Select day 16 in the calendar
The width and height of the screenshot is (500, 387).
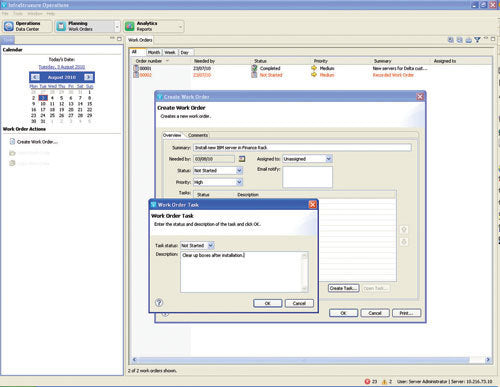(x=34, y=110)
